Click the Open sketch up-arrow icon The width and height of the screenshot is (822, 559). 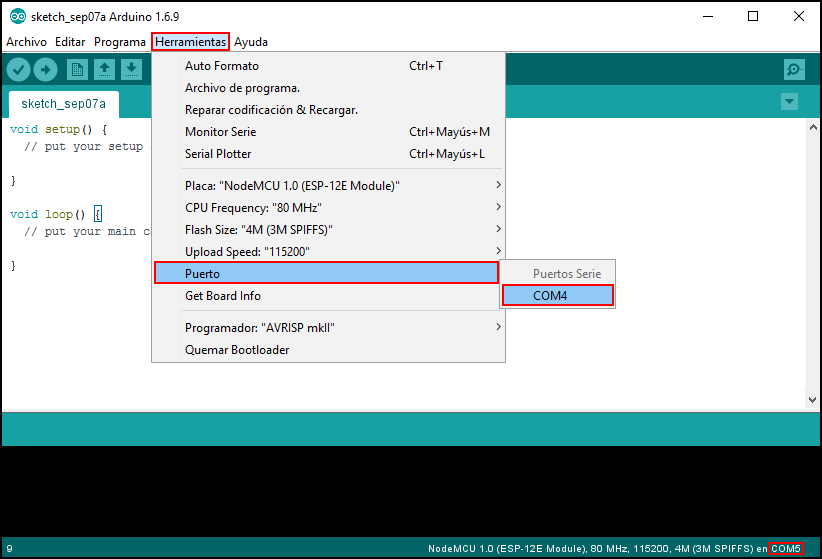coord(104,69)
